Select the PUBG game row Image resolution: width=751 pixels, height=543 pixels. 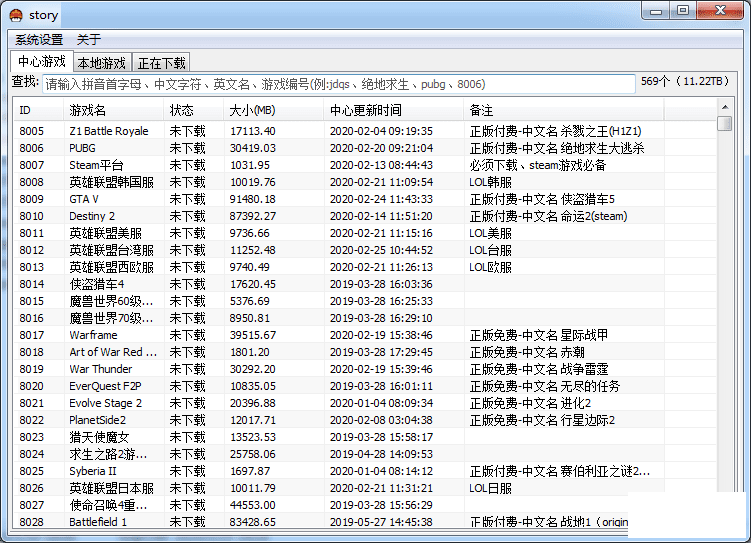pyautogui.click(x=364, y=148)
